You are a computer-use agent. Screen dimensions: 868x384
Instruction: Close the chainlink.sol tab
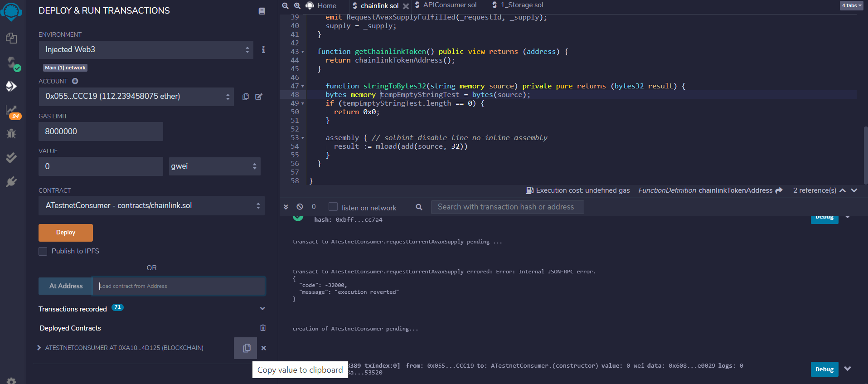click(x=406, y=6)
